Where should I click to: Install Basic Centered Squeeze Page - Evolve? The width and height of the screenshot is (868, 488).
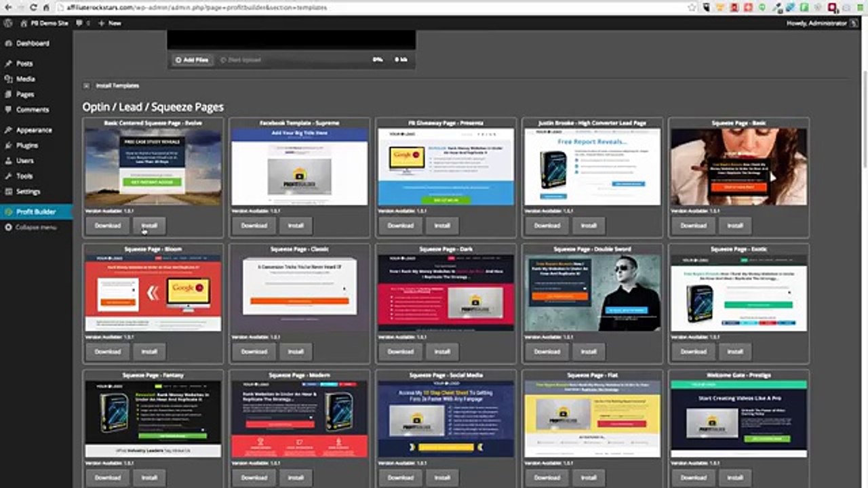[149, 226]
